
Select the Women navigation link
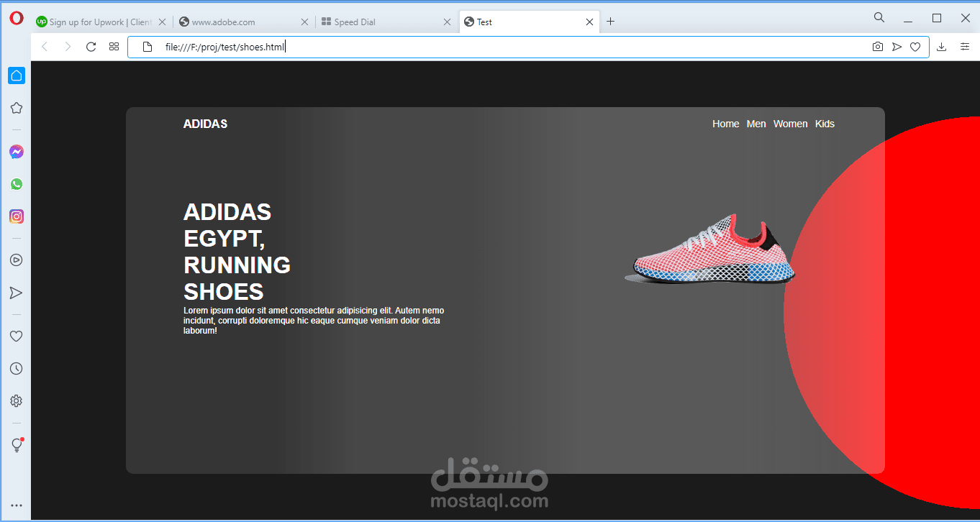coord(790,124)
